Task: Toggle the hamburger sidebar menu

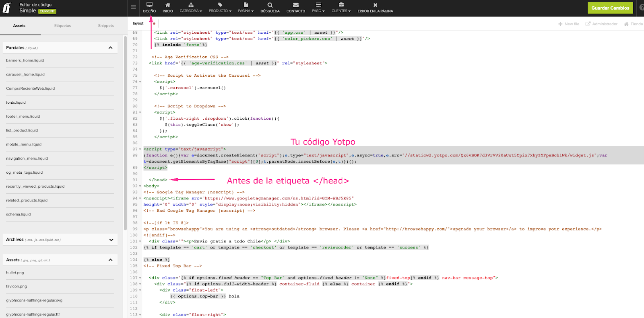Action: pos(134,7)
